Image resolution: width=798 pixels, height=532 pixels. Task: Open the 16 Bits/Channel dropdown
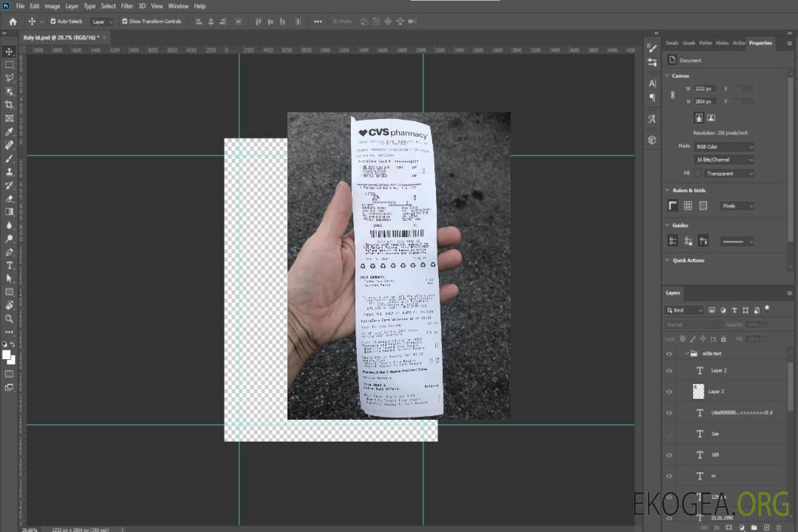tap(723, 160)
